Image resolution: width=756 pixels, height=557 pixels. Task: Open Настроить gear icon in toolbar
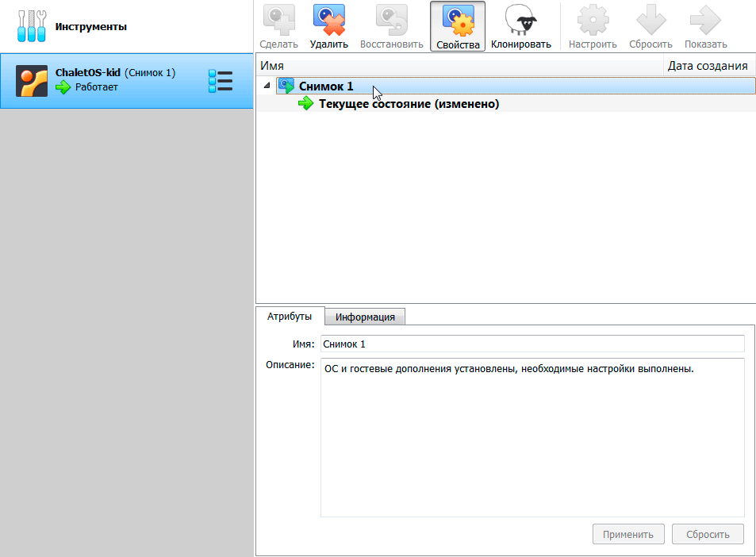[593, 21]
